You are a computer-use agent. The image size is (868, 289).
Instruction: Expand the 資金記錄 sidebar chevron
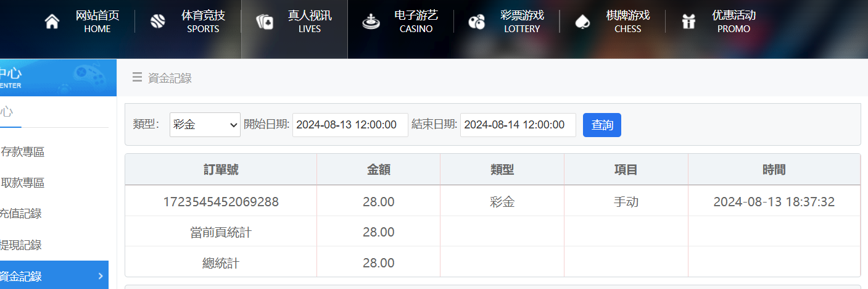pyautogui.click(x=101, y=276)
